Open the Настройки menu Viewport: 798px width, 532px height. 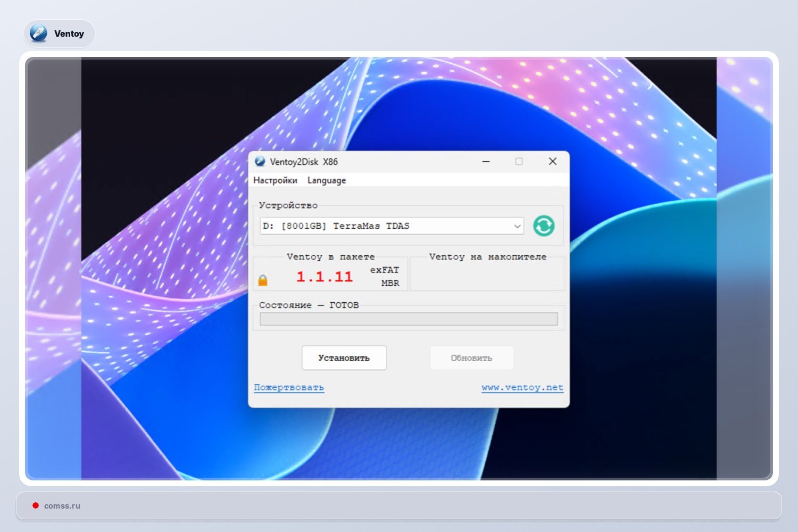coord(275,180)
